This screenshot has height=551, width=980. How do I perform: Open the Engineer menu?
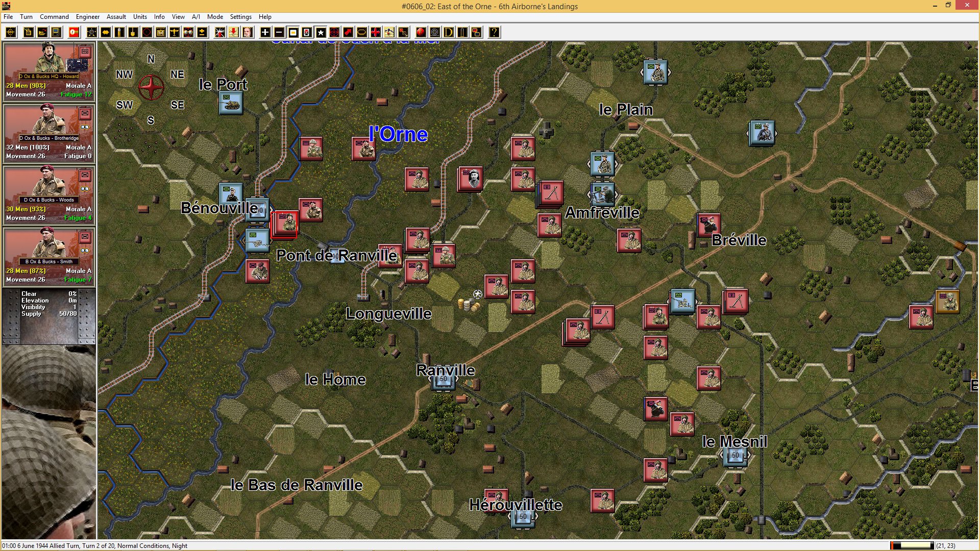[88, 16]
